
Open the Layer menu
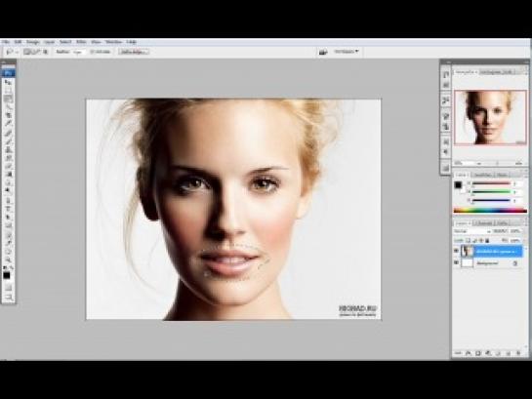coord(50,42)
